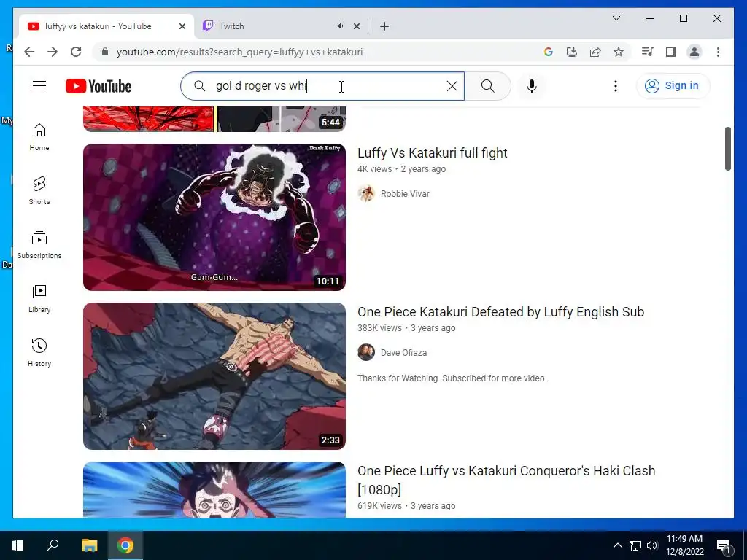Click the page vertical scrollbar thumb
This screenshot has width=747, height=560.
click(727, 149)
